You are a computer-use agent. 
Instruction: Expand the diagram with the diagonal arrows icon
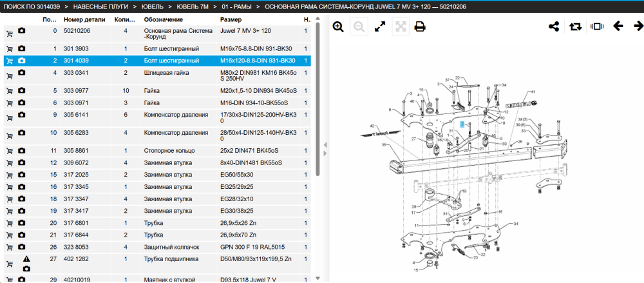[381, 27]
